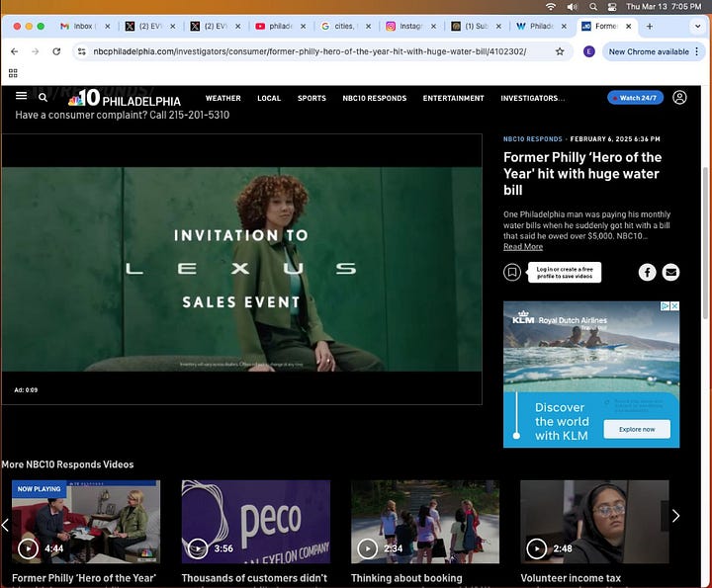Viewport: 712px width, 588px height.
Task: Close the Instagram tab
Action: pos(433,27)
